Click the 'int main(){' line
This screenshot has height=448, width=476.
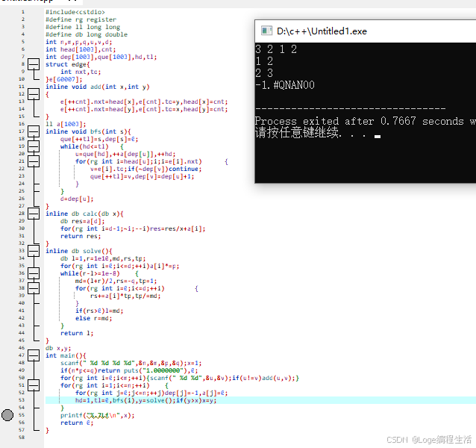point(66,355)
